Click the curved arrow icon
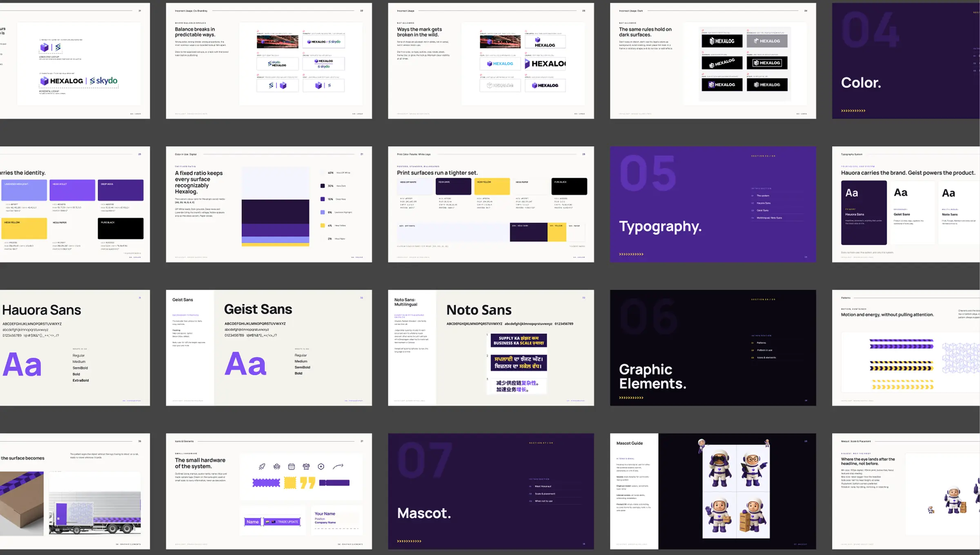This screenshot has width=980, height=555. [338, 466]
